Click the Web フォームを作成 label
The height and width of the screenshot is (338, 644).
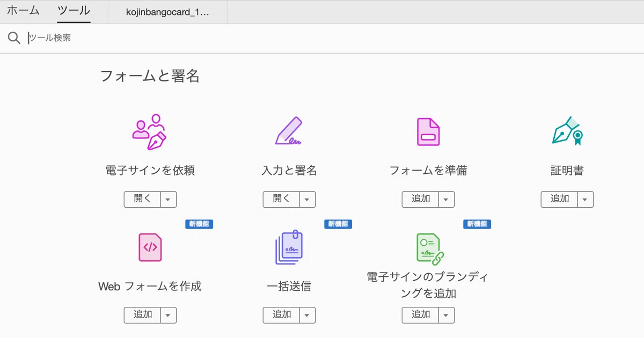150,286
